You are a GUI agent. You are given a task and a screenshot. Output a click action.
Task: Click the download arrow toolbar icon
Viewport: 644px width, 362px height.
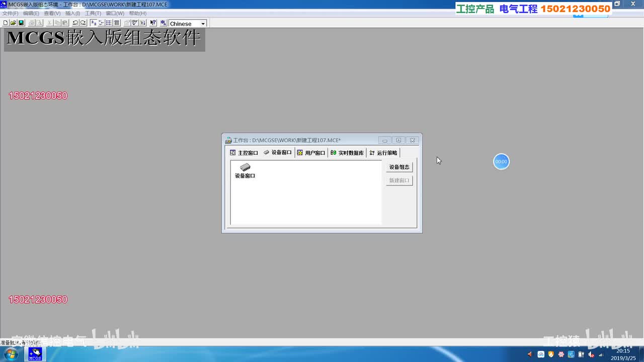(142, 23)
